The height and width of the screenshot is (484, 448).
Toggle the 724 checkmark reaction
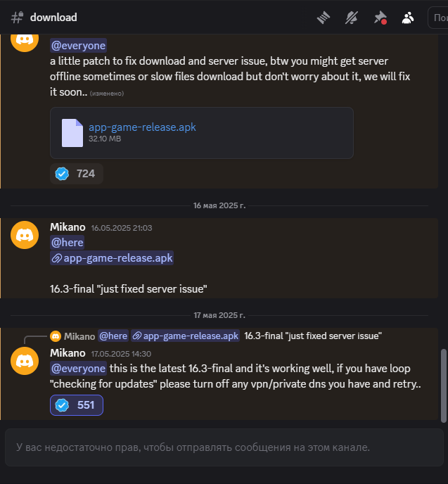77,174
